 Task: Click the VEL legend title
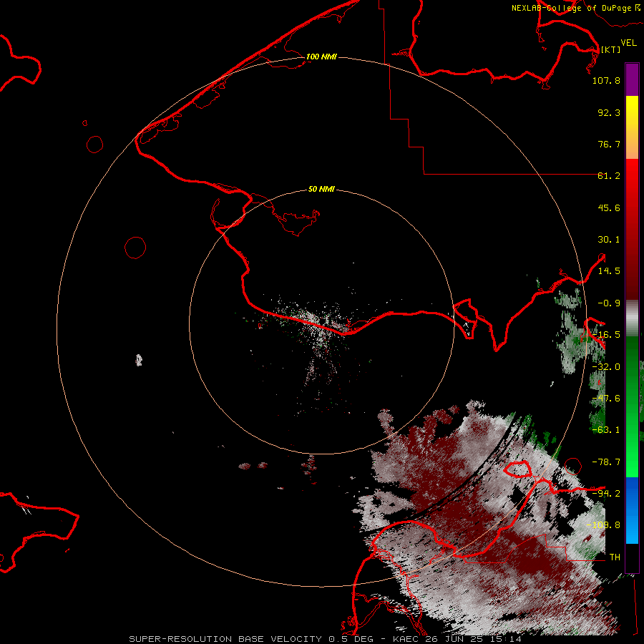628,43
